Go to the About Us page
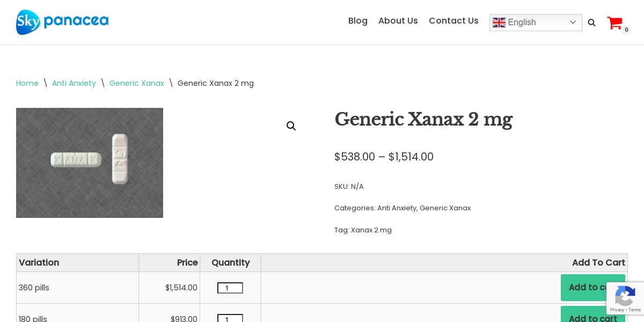Image resolution: width=644 pixels, height=322 pixels. [x=398, y=21]
